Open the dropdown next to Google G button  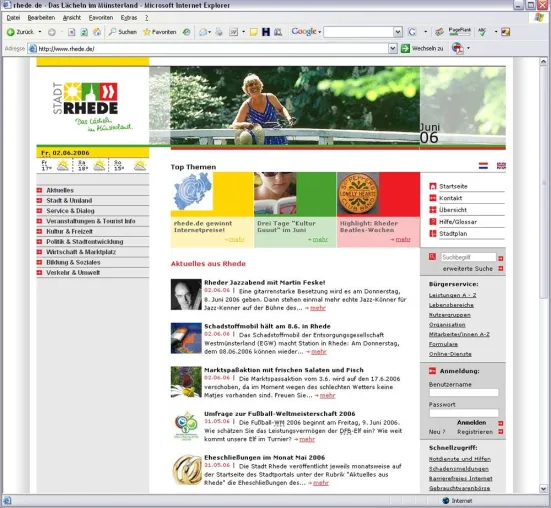coord(426,32)
